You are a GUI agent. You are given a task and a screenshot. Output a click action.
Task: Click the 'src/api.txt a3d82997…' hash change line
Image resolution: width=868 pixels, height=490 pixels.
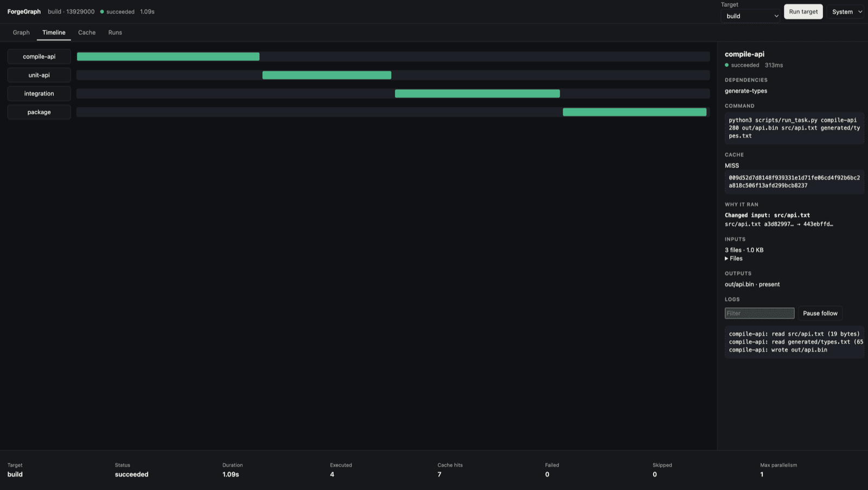[x=778, y=224]
